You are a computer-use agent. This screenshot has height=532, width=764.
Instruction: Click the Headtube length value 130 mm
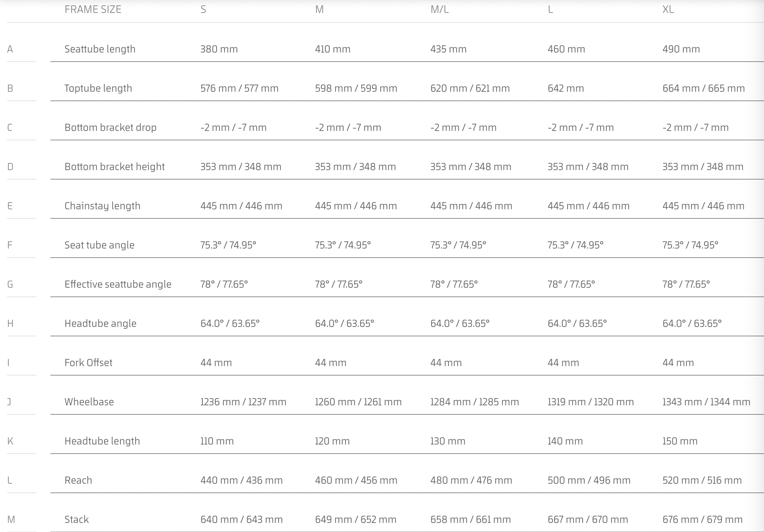pos(448,441)
